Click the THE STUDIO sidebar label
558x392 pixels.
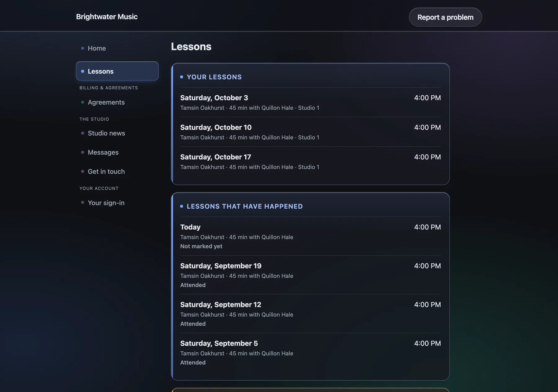[94, 119]
